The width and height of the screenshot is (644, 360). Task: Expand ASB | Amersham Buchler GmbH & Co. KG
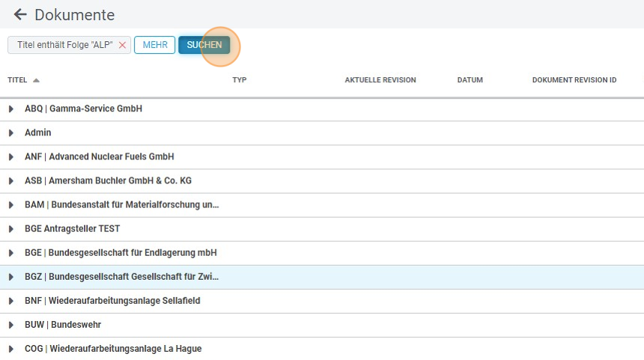coord(11,181)
